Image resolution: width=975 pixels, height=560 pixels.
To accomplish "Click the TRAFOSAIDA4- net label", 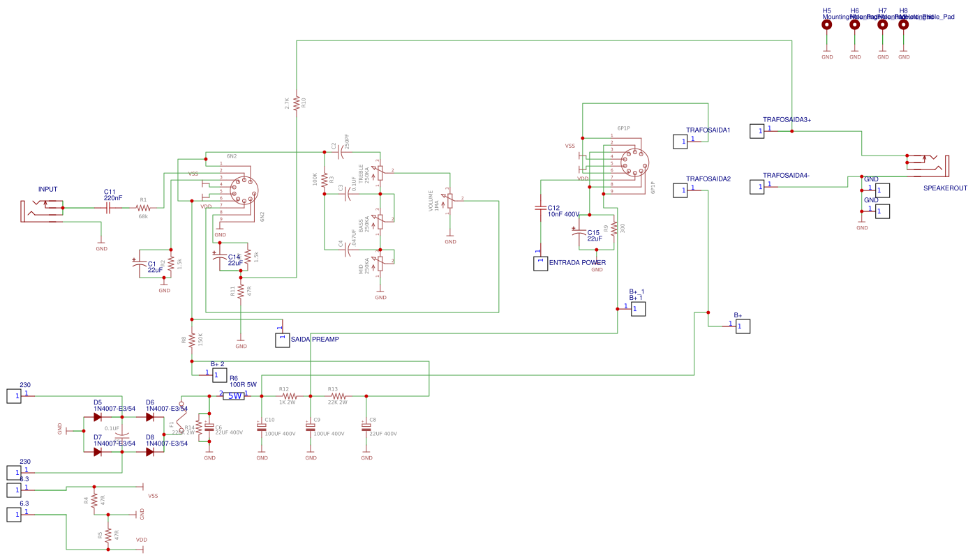I will pos(787,175).
